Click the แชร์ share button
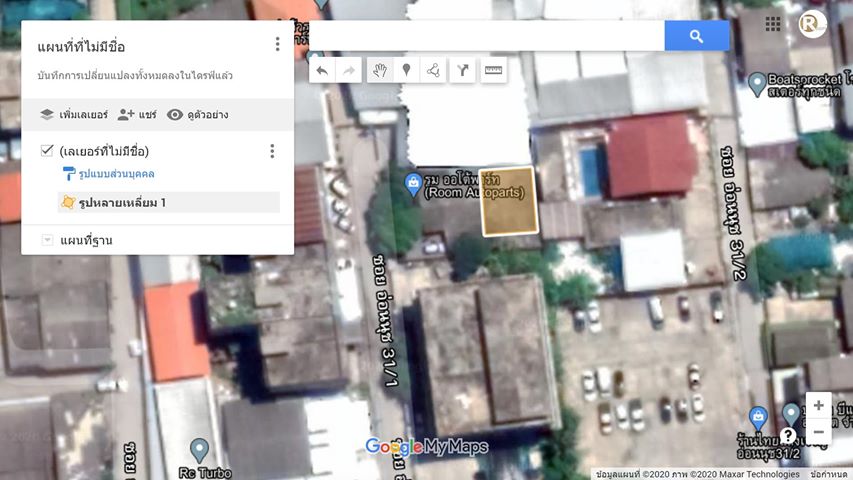Screen dimensions: 853x480 pos(137,115)
